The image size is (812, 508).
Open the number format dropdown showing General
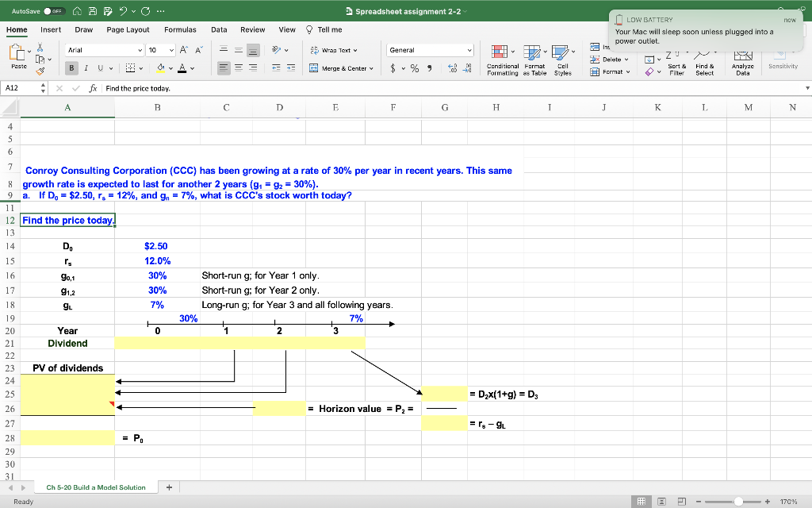click(x=428, y=49)
